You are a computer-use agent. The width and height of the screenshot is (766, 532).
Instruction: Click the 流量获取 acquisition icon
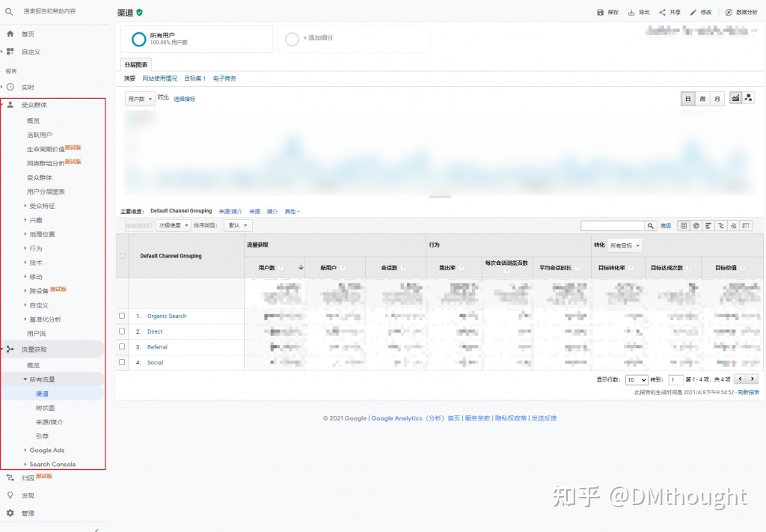[x=10, y=349]
